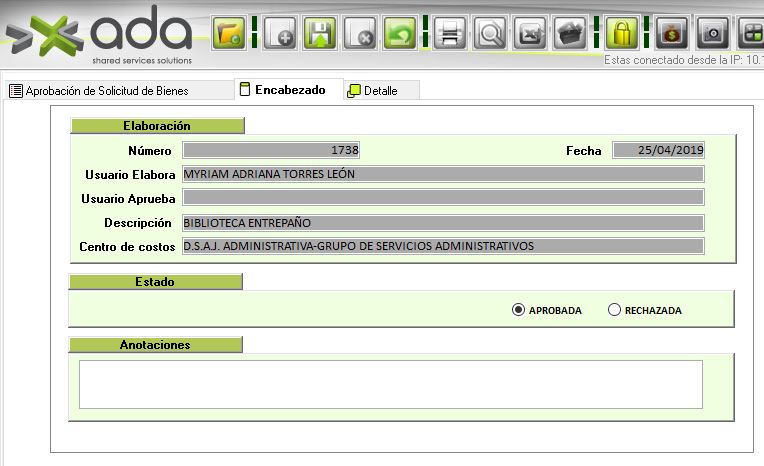Click the new record plus icon

(279, 33)
